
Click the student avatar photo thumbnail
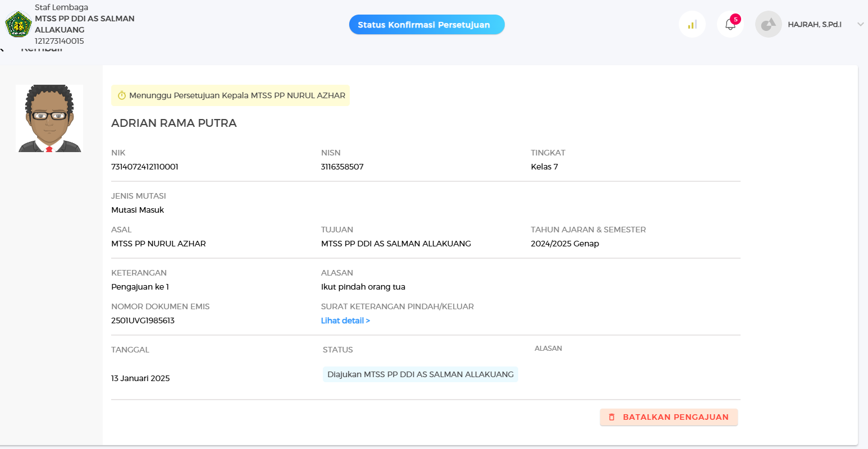point(49,118)
